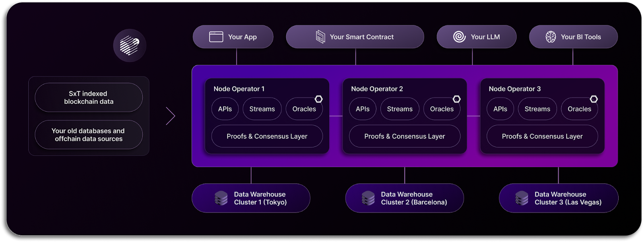Screen dimensions: 644x242
Task: Select Proofs & Consensus Layer in Node Operator 3
Action: [x=542, y=136]
